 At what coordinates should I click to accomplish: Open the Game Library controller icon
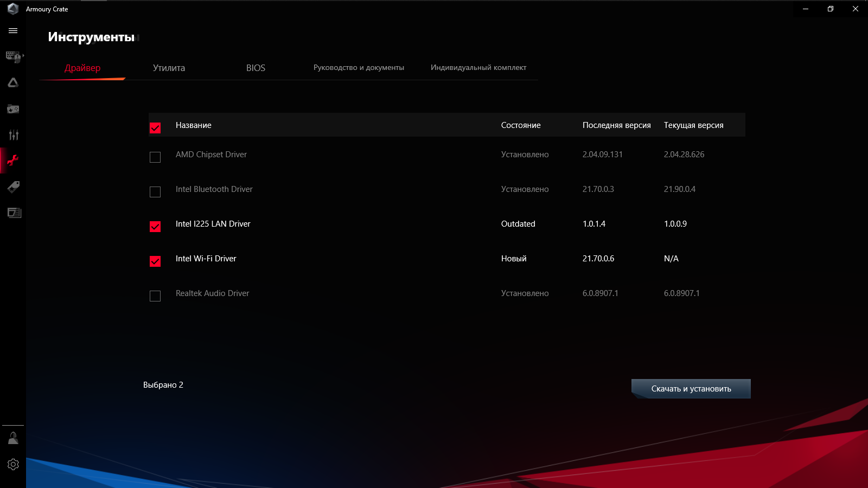[13, 109]
